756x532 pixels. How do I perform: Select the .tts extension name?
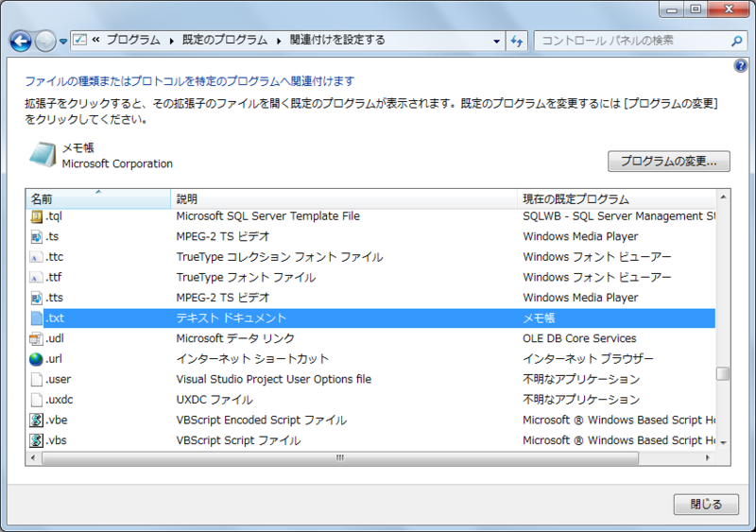55,298
